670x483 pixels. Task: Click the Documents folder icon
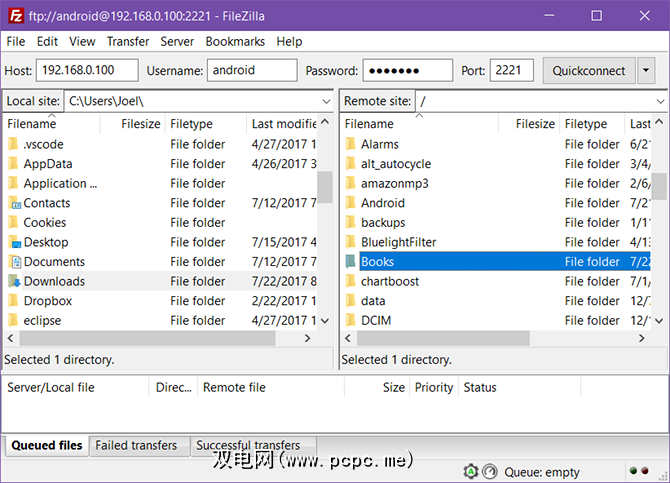click(15, 262)
